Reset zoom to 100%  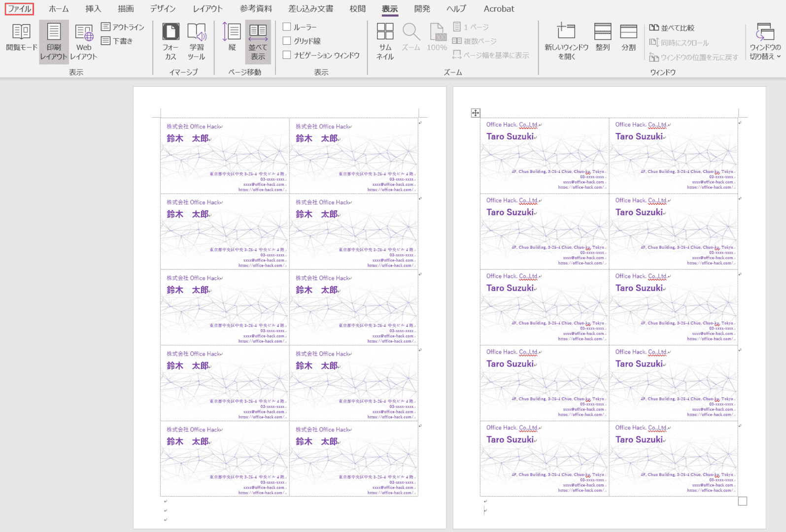[x=437, y=37]
